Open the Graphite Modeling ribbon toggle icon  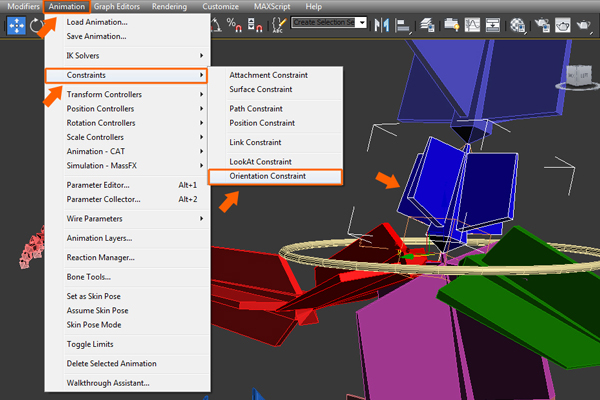tap(452, 25)
